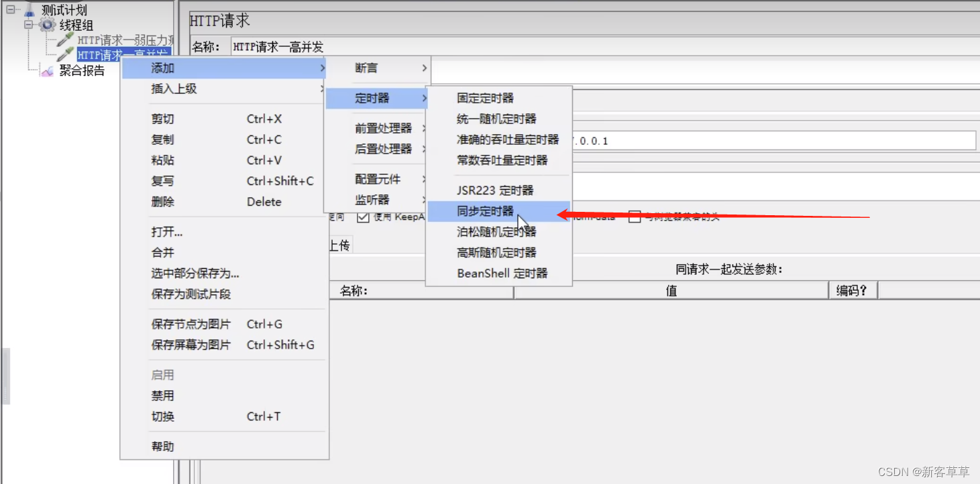Choose 粘贴 from the context menu
Screen dimensions: 980x484
(x=224, y=160)
